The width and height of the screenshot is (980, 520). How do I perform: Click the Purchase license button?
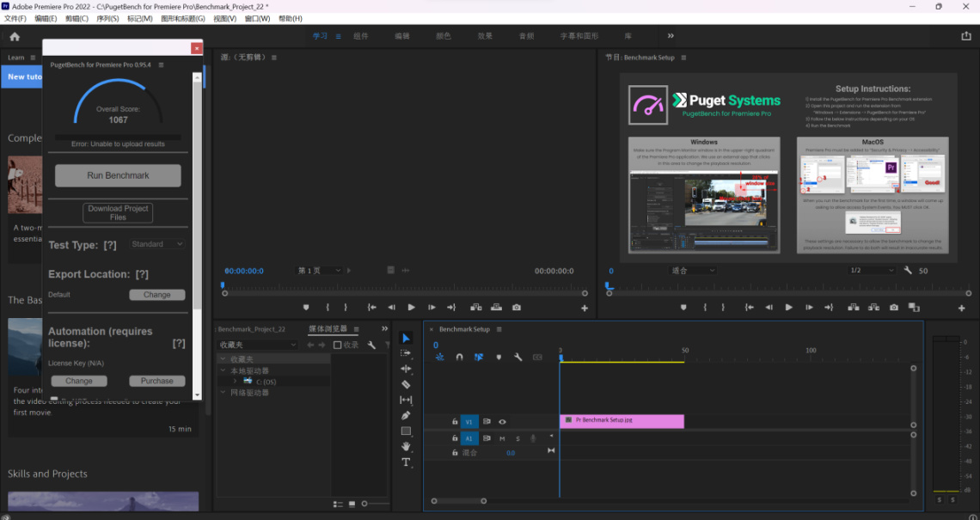(x=156, y=381)
